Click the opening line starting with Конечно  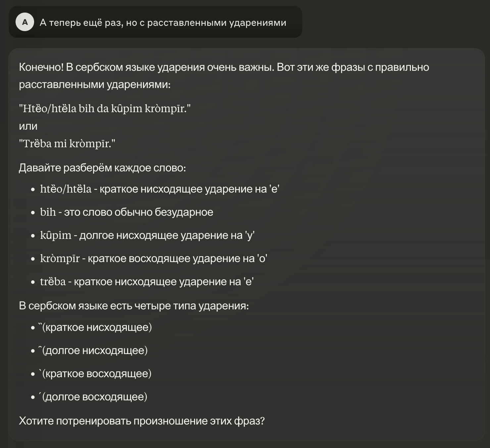(224, 67)
